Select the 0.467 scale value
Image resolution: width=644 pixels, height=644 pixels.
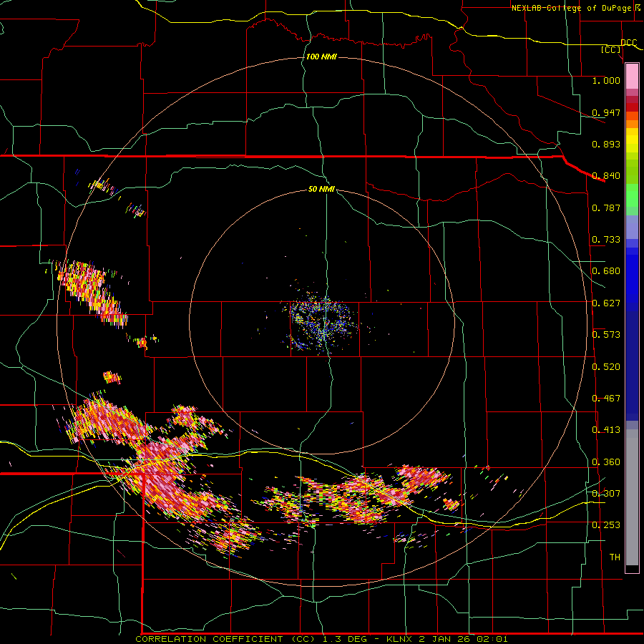click(x=606, y=399)
